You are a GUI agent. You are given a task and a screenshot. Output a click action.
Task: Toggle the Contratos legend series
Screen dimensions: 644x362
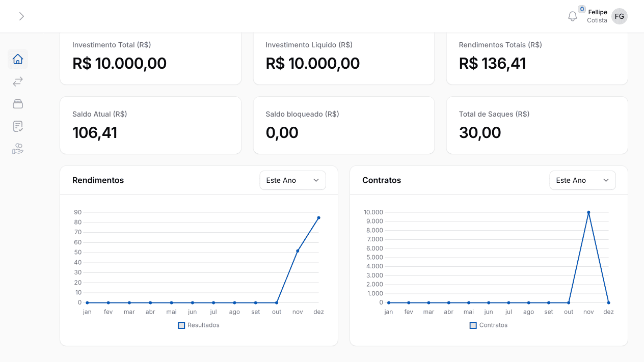493,325
